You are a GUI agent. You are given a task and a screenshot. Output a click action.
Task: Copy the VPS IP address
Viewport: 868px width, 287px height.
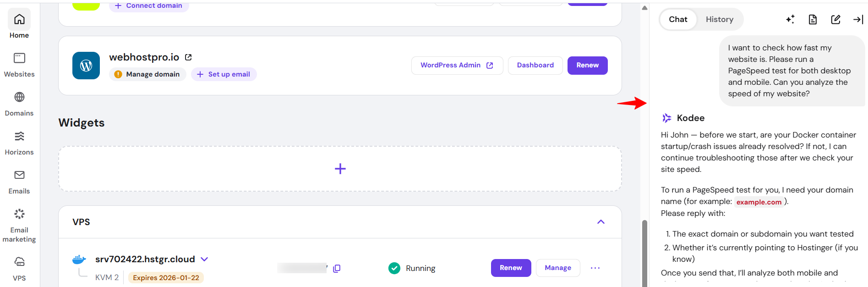tap(337, 268)
